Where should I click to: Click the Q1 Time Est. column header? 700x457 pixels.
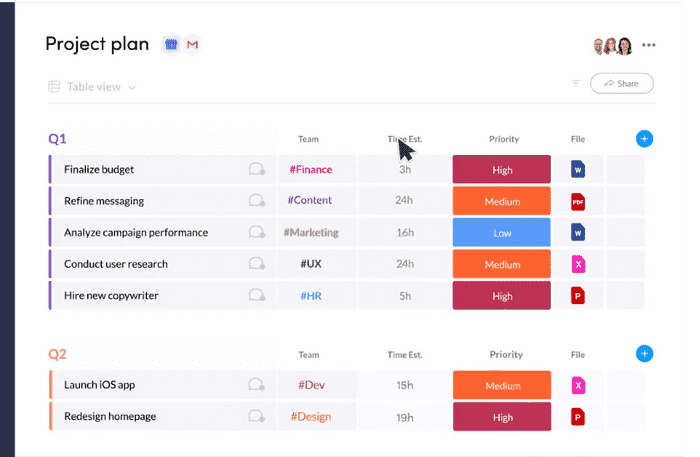405,139
